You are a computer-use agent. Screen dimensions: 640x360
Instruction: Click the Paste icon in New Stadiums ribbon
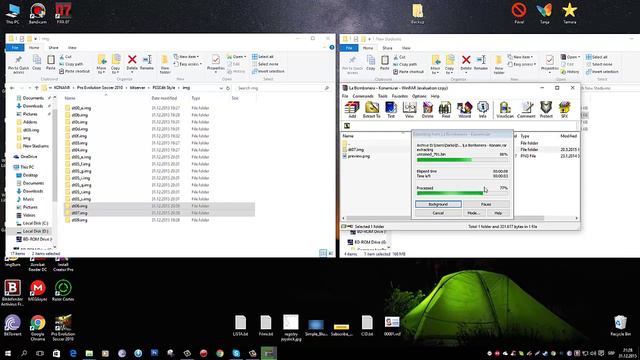[384, 63]
